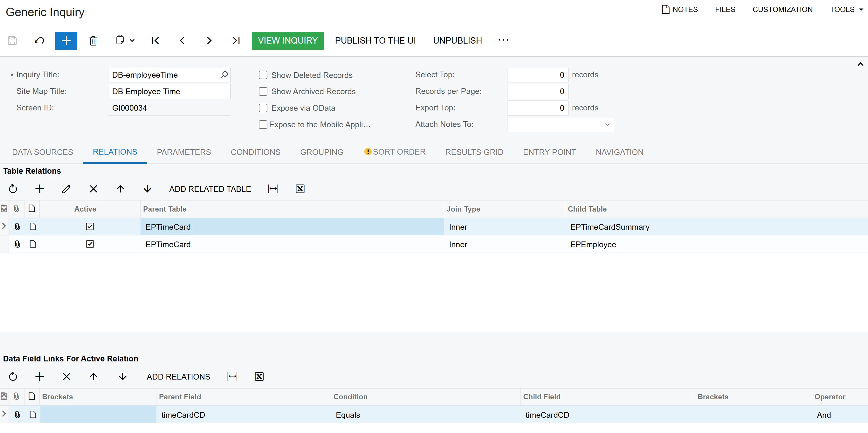Image resolution: width=868 pixels, height=433 pixels.
Task: Click the undo cancel icon in toolbar
Action: tap(39, 41)
